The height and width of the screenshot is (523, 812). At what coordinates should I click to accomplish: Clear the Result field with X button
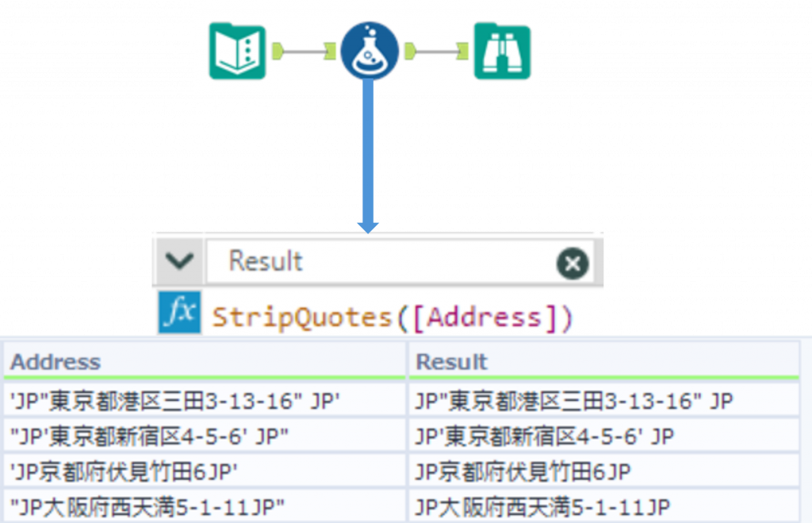572,263
